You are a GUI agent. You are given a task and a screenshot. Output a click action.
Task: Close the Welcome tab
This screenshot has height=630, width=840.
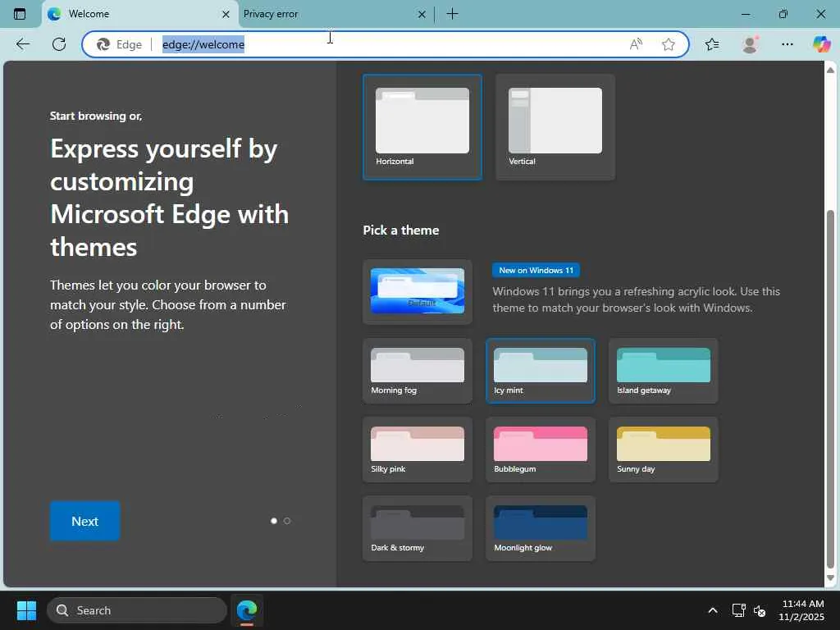coord(226,15)
